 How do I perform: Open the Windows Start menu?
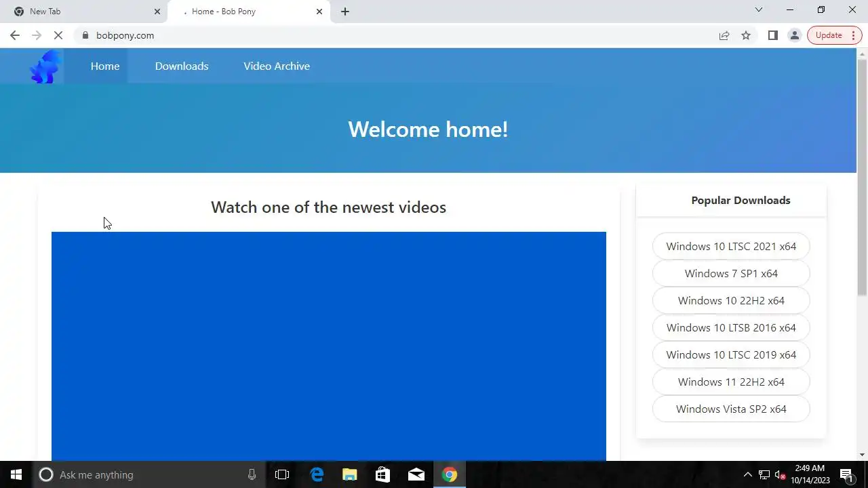click(16, 474)
